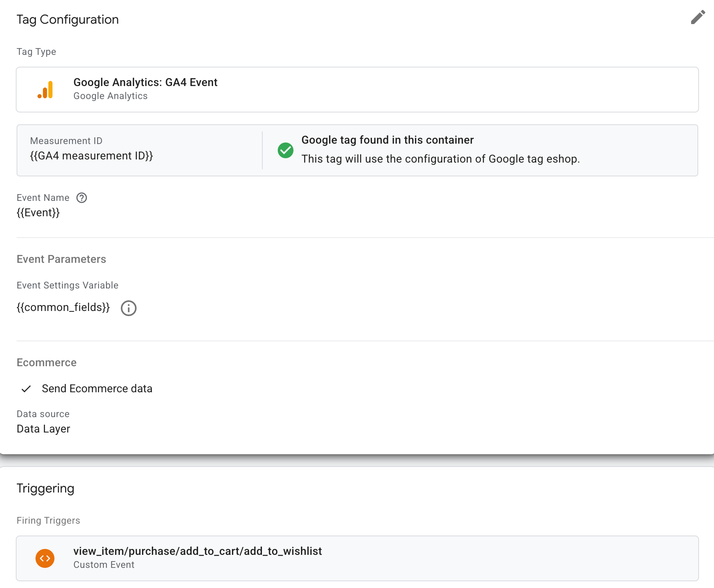Click the {{common_fields}} settings variable
Screen dimensions: 714x588
63,307
